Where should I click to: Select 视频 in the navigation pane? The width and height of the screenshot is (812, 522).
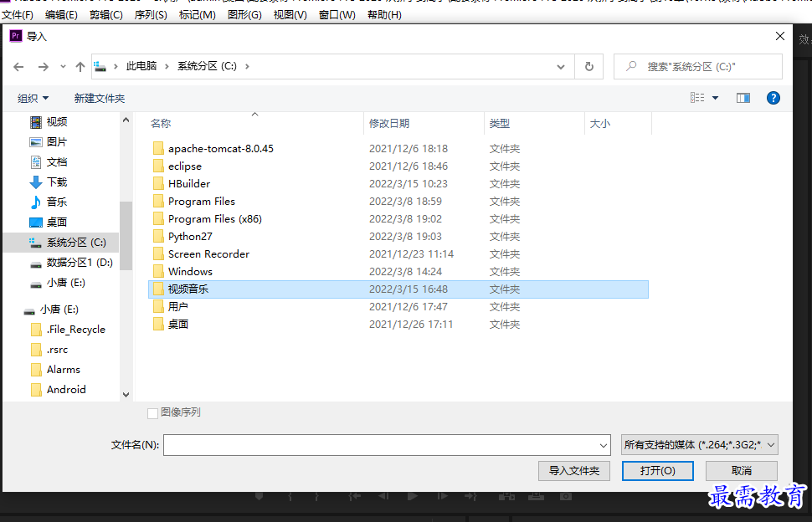pos(49,122)
